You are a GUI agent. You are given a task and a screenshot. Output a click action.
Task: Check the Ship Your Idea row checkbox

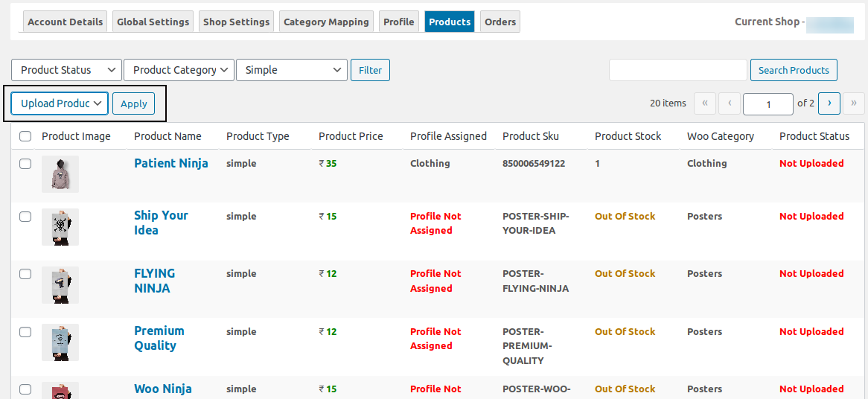(25, 217)
